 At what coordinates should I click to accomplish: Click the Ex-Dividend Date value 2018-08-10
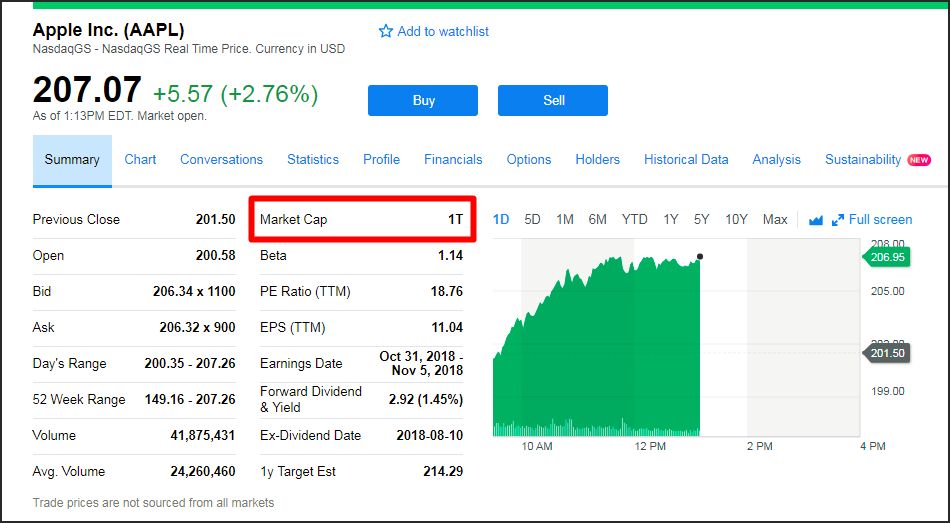click(430, 435)
